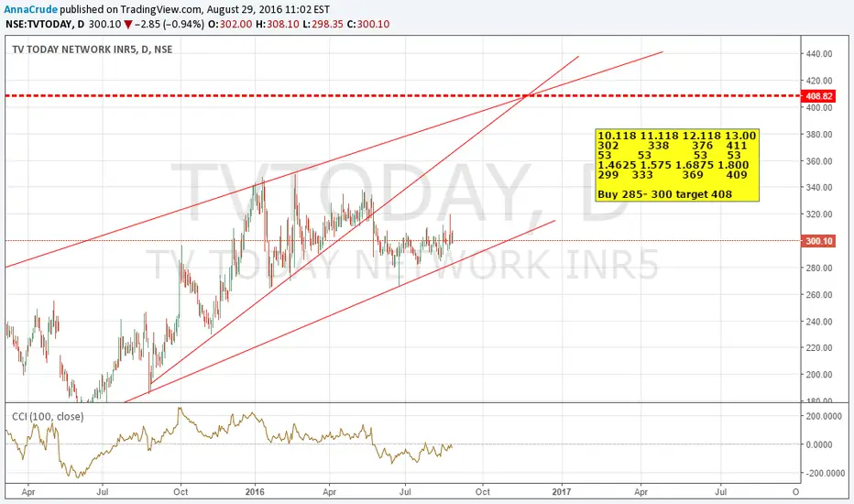
Task: Click the 2016 time axis label
Action: [255, 491]
